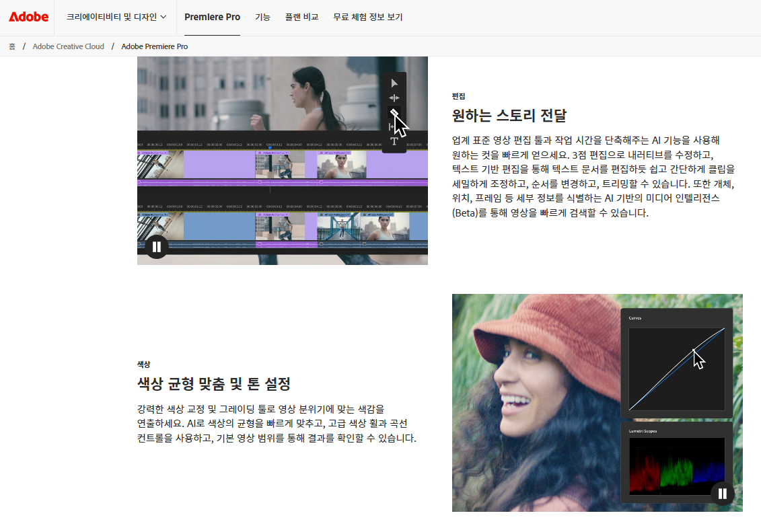Click the 색상 균형 맞춤 및 톤 설정 heading
This screenshot has width=761, height=532.
(x=214, y=384)
